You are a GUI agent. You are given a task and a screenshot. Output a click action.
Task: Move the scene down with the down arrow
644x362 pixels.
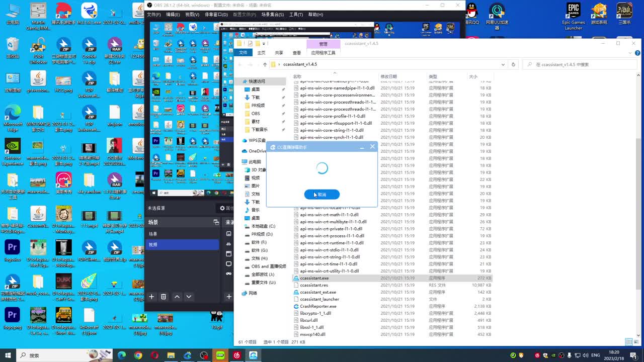pos(189,297)
